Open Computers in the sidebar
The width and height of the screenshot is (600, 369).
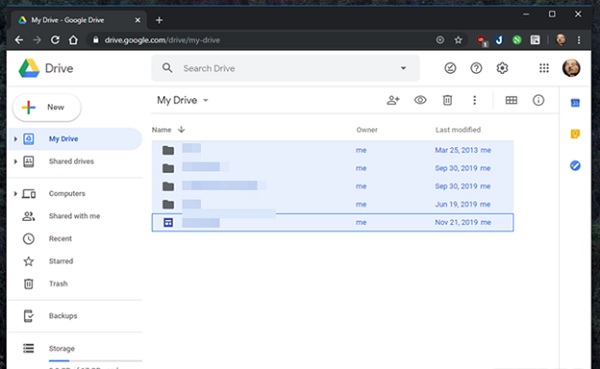click(x=67, y=193)
